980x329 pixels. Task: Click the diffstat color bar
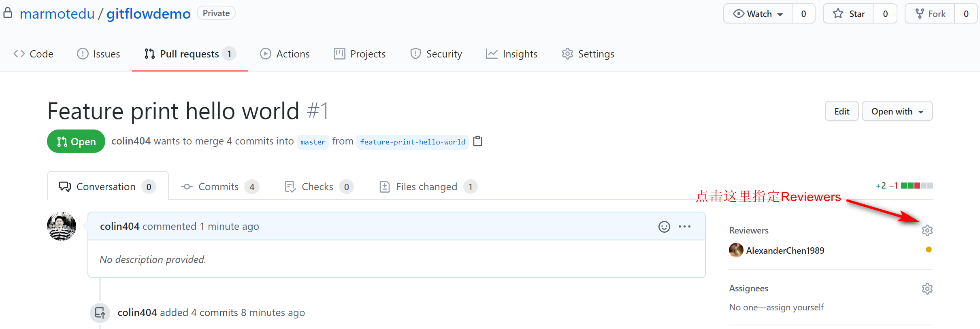coord(917,186)
